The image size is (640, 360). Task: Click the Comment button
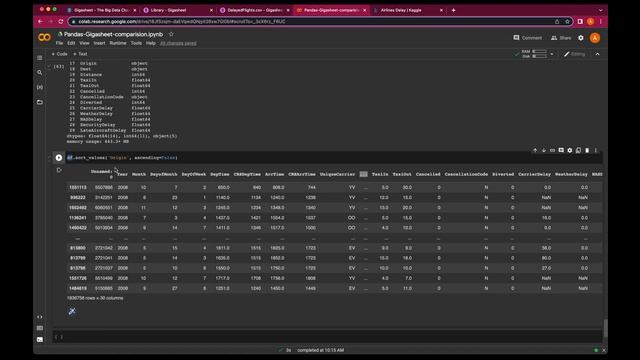click(x=528, y=38)
